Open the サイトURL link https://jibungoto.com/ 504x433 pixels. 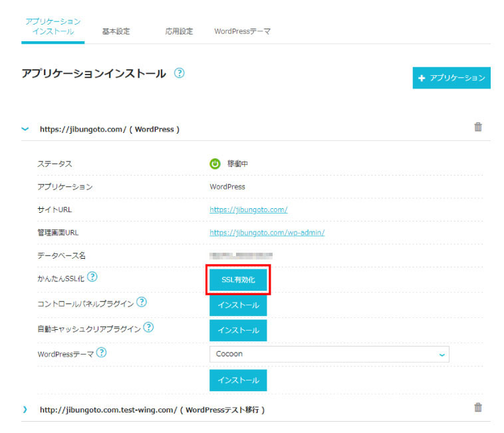[248, 210]
